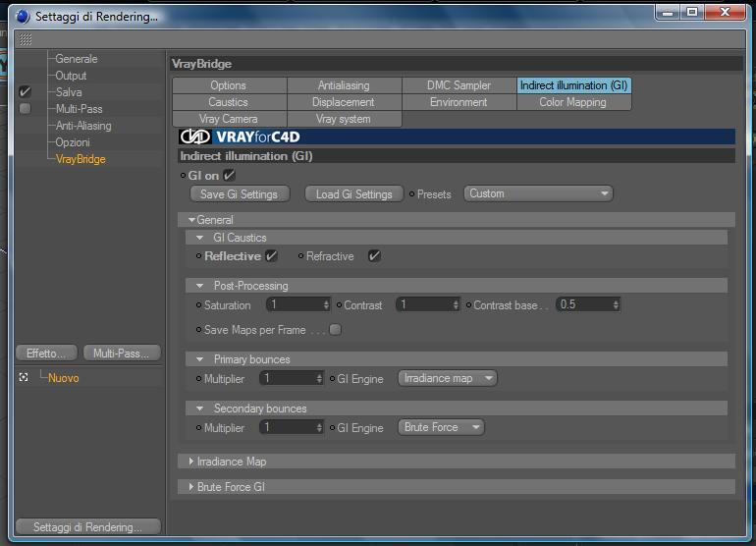Disable the Salva checkbox in sidebar

point(25,91)
